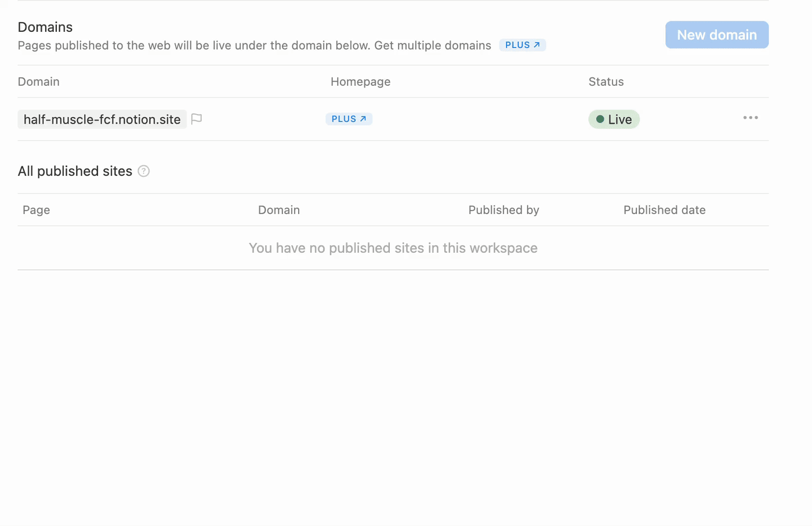Screen dimensions: 812x526
Task: Click the Published date column header
Action: pyautogui.click(x=664, y=210)
